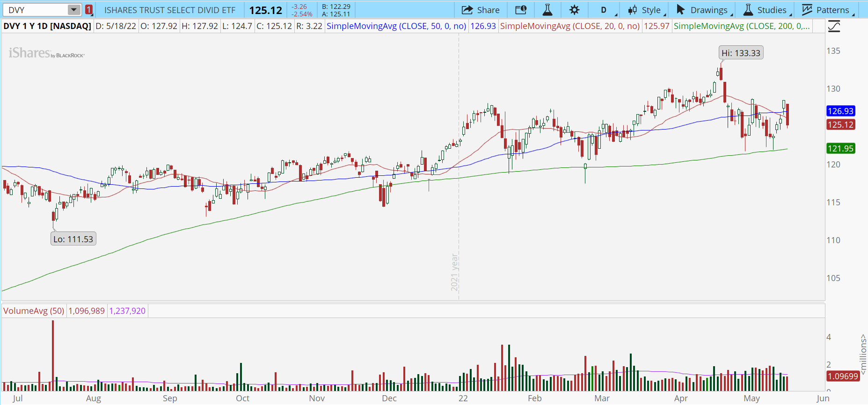The width and height of the screenshot is (868, 405).
Task: Open the Style dropdown menu
Action: [647, 10]
